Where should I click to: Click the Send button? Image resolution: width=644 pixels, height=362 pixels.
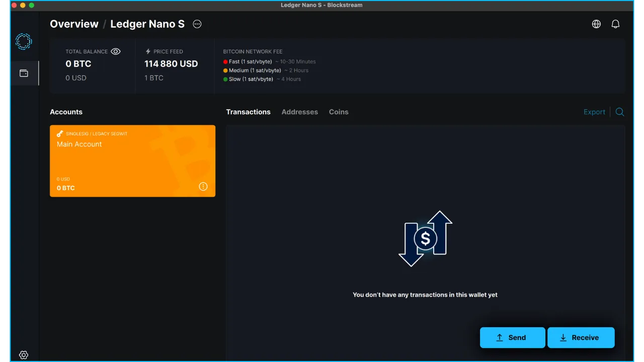pyautogui.click(x=512, y=338)
